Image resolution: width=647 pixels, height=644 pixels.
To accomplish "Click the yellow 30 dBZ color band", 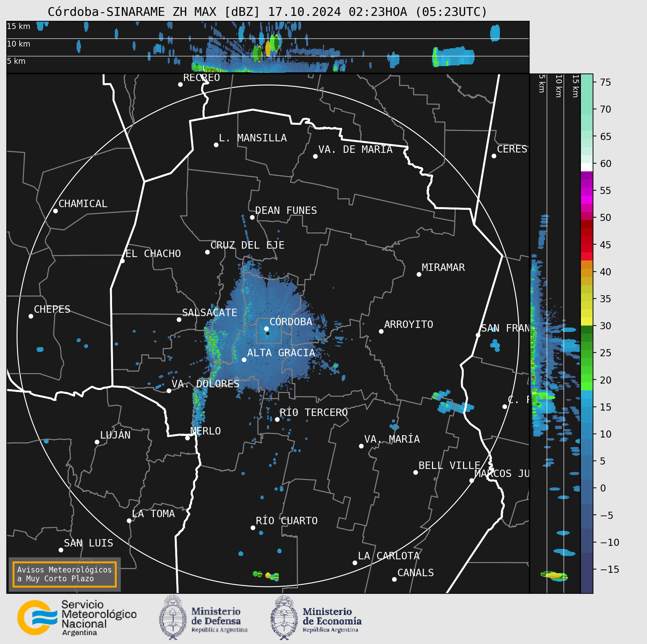I will point(587,321).
